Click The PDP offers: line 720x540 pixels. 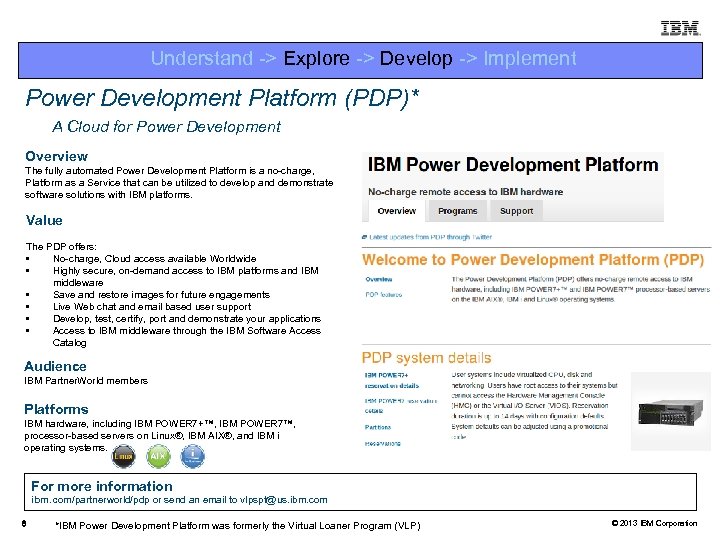tap(61, 247)
